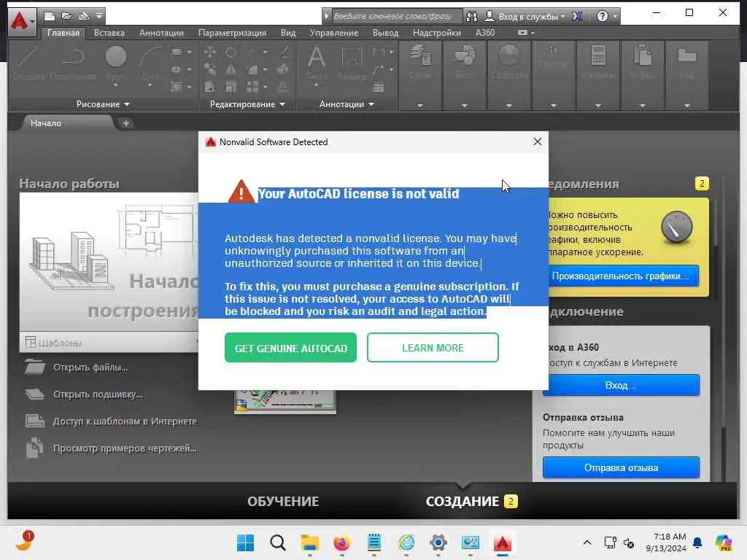
Task: Switch to the Аннотации ribbon tab
Action: (161, 32)
